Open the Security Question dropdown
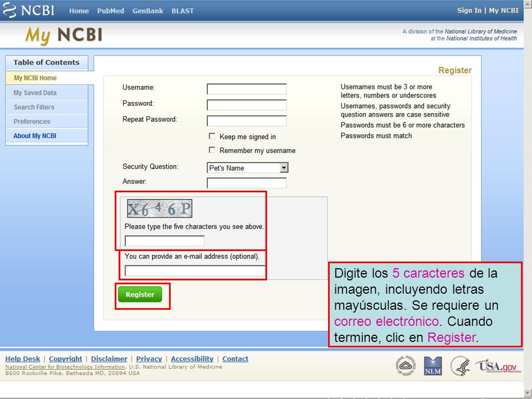532x399 pixels. 248,167
